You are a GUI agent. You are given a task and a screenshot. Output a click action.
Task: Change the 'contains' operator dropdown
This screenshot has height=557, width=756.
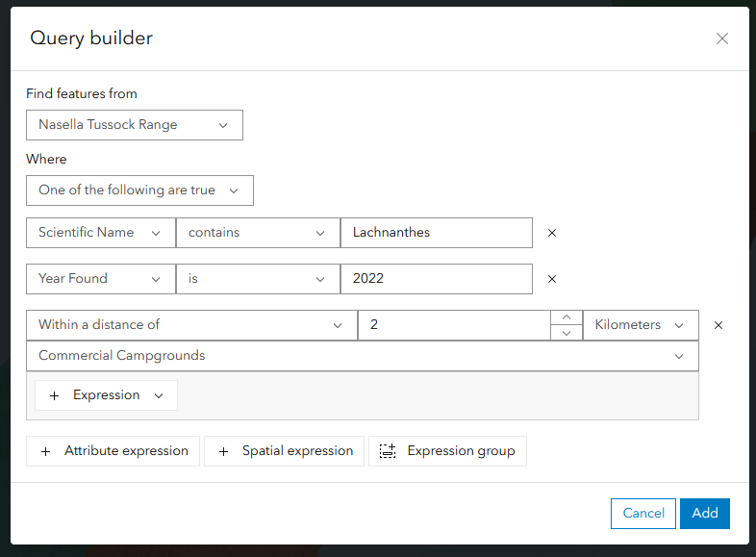point(258,233)
